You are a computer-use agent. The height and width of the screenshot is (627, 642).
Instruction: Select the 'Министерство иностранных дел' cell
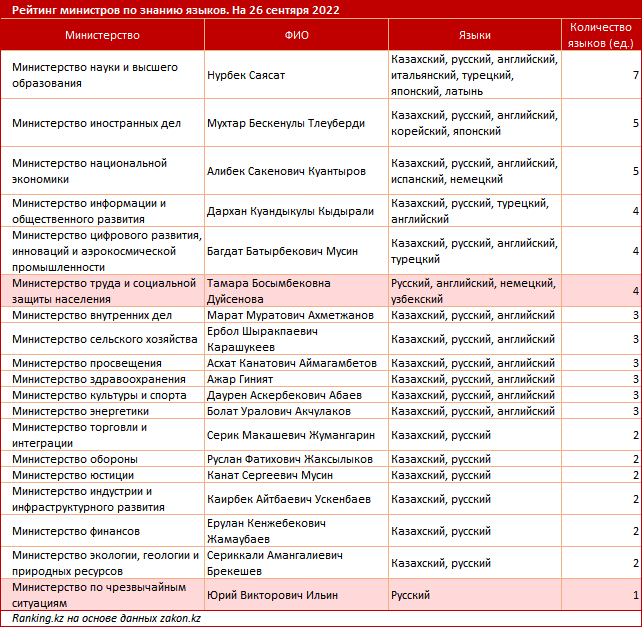97,123
